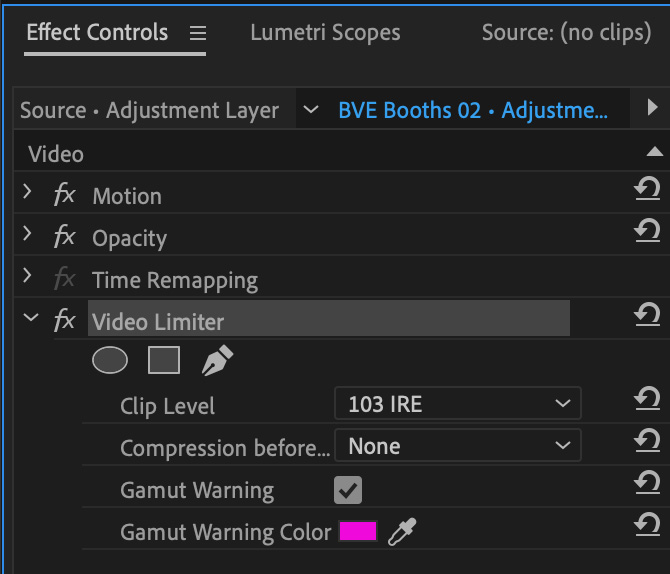Click the BVE Booths 02 sequence clip link

click(473, 110)
